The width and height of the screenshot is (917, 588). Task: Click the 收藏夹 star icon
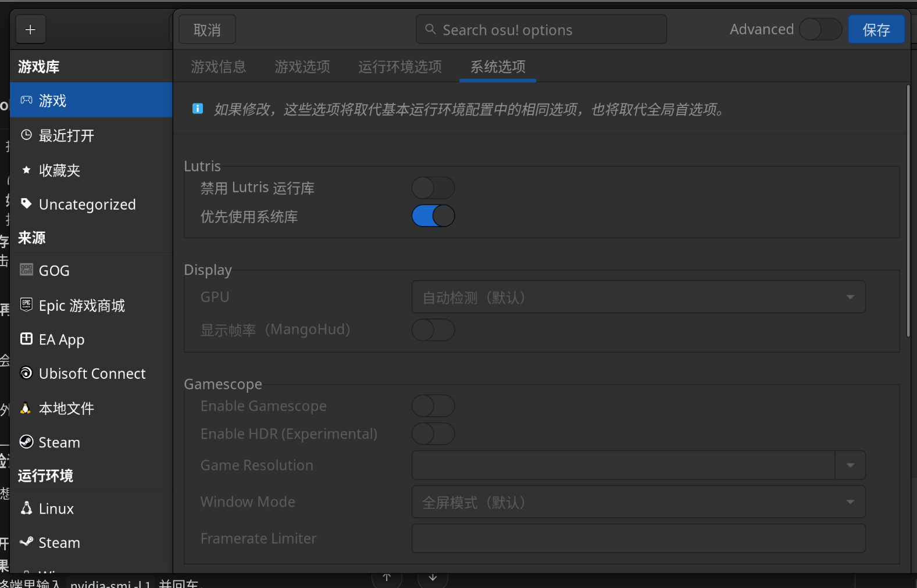click(x=26, y=170)
